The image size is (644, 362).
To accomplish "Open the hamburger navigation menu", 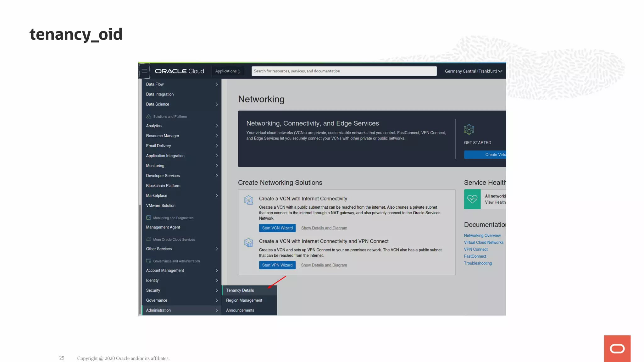I will pos(144,71).
